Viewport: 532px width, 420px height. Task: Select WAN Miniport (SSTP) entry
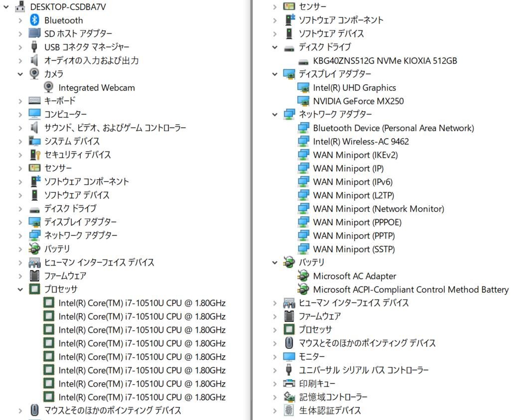coord(354,249)
